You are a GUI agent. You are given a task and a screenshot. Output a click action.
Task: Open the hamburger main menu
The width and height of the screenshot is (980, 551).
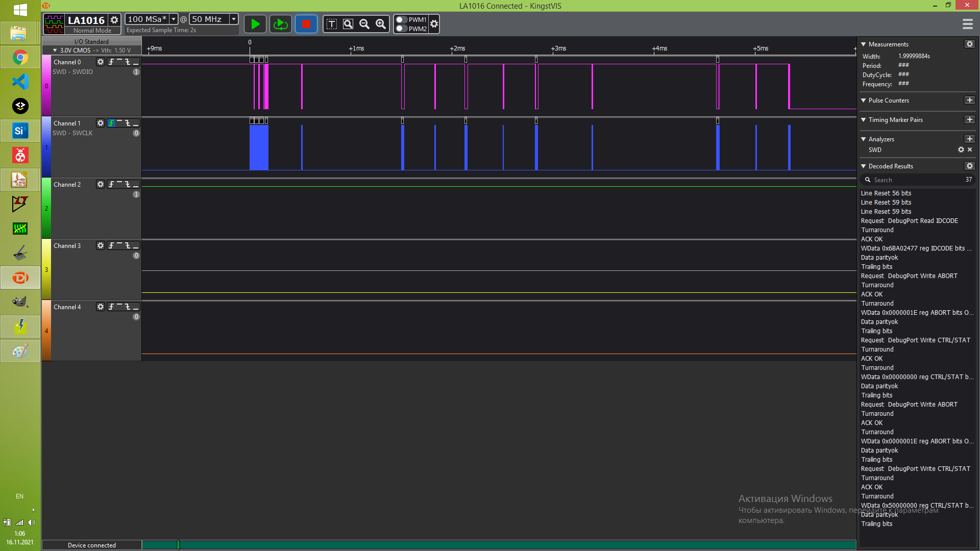click(967, 24)
